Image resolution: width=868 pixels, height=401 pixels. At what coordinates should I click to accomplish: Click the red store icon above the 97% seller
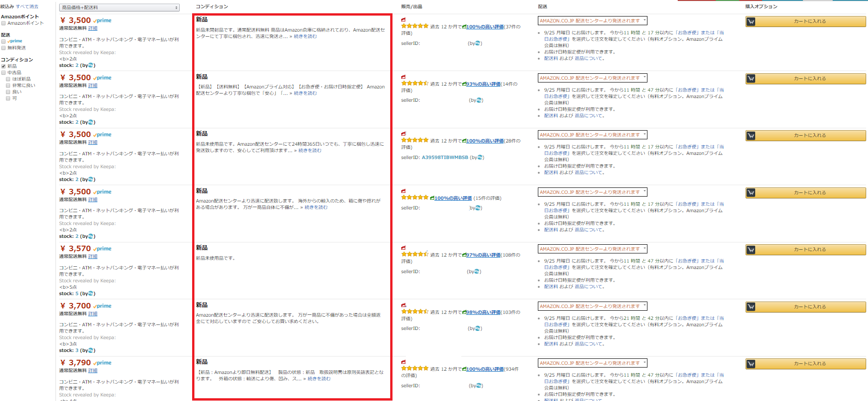tap(403, 248)
